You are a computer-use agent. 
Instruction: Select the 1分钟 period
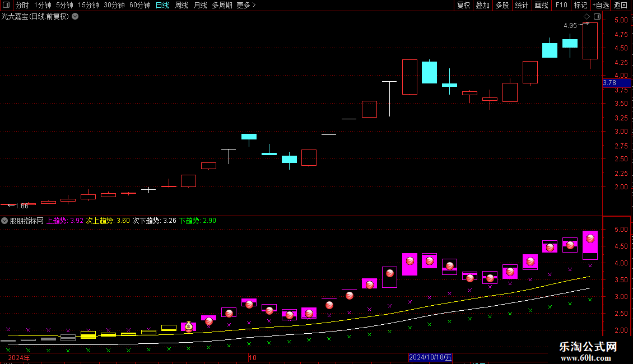point(43,5)
